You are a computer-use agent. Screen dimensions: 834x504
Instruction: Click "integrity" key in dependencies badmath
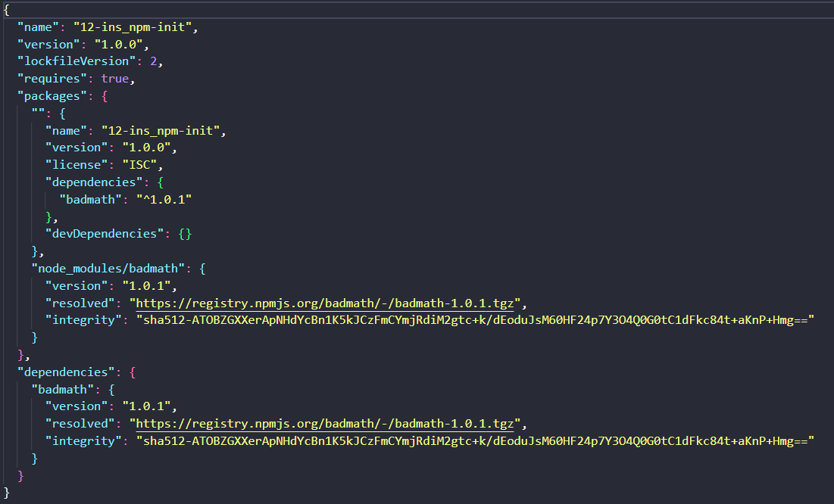83,440
